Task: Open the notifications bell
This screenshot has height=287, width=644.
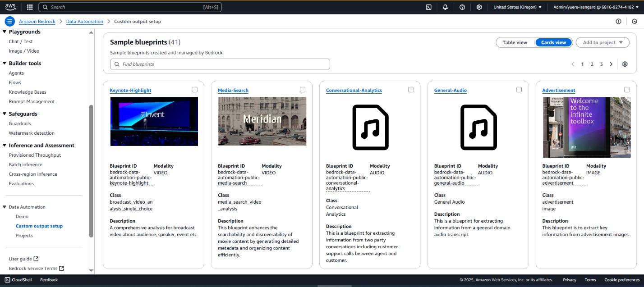Action: click(445, 7)
